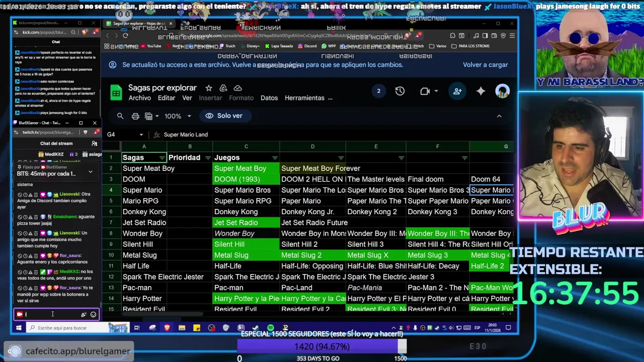Open Gemini sparkle assistant
This screenshot has width=644, height=362.
(481, 91)
